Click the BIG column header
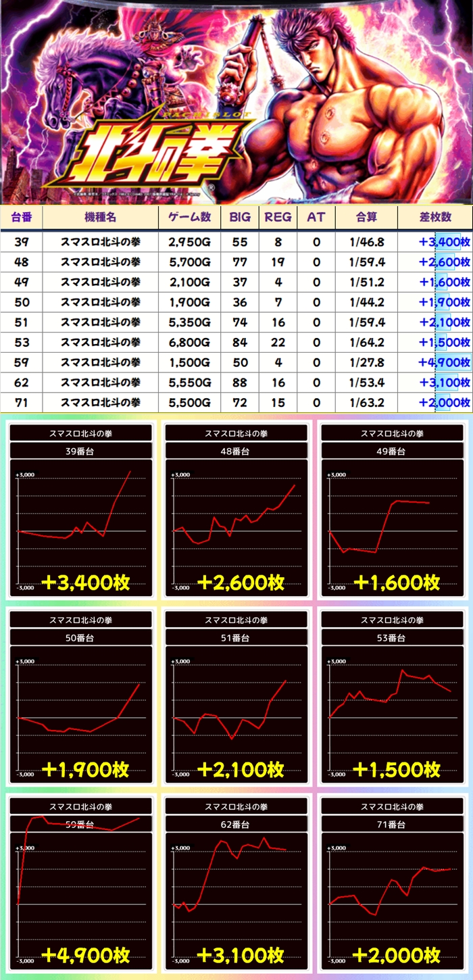473x980 pixels. (x=240, y=217)
